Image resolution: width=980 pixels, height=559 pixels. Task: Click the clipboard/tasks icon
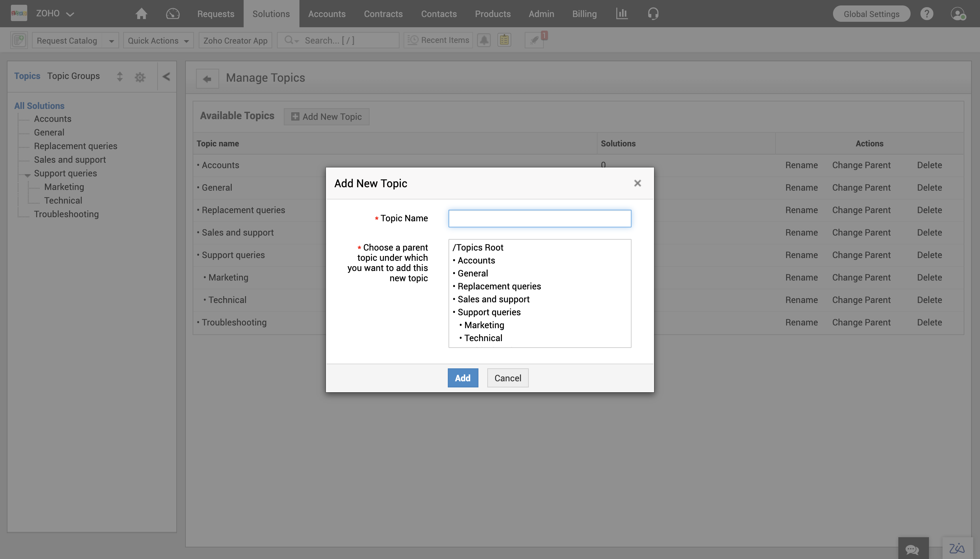click(504, 40)
